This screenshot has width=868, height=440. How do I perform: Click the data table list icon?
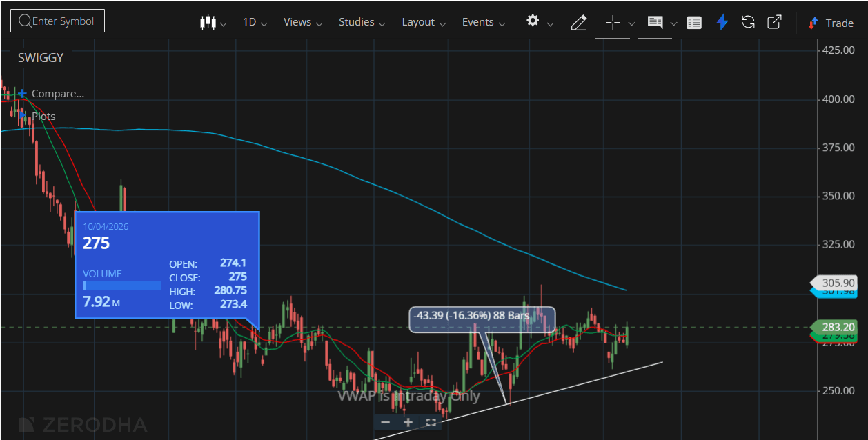pyautogui.click(x=694, y=23)
